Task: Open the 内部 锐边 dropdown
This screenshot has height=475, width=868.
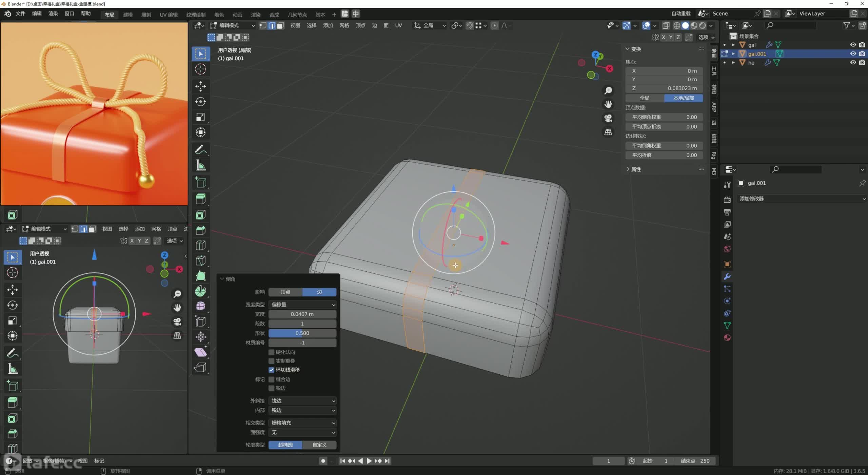Action: (302, 410)
